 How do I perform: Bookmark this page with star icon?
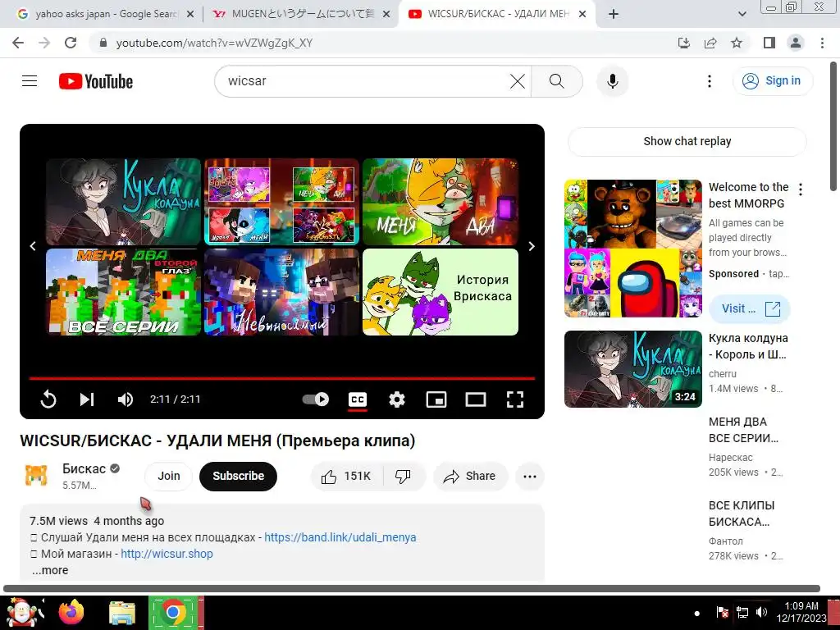tap(737, 43)
